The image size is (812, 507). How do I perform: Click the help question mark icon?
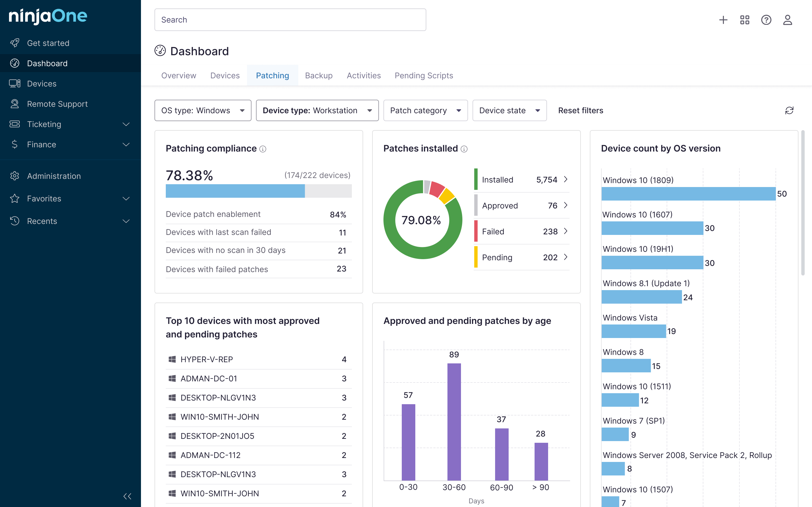coord(766,20)
